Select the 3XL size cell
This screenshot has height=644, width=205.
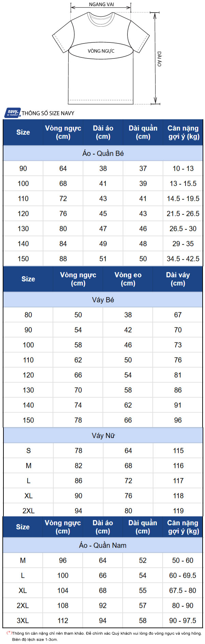(x=23, y=620)
